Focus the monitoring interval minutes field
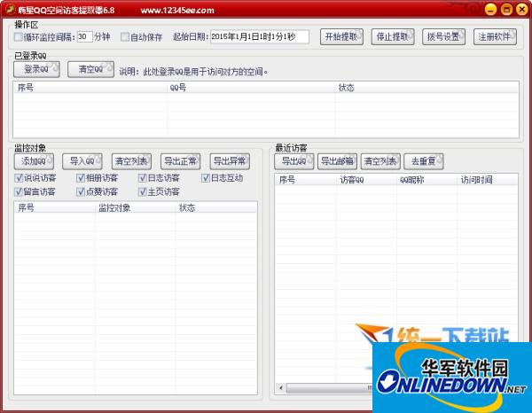The height and width of the screenshot is (413, 532). click(85, 36)
